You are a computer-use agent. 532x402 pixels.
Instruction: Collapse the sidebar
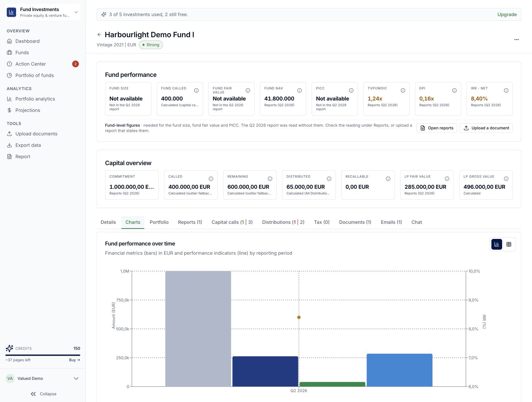pos(43,394)
